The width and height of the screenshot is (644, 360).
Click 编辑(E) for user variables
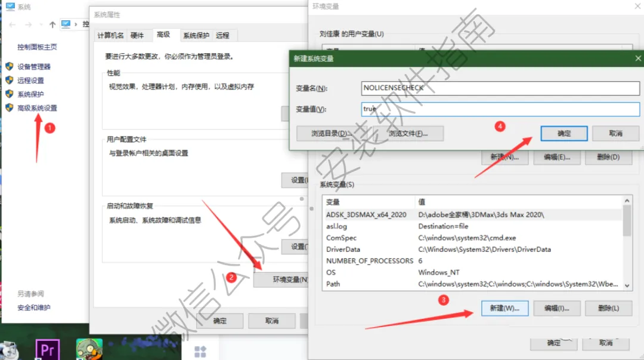pos(556,157)
